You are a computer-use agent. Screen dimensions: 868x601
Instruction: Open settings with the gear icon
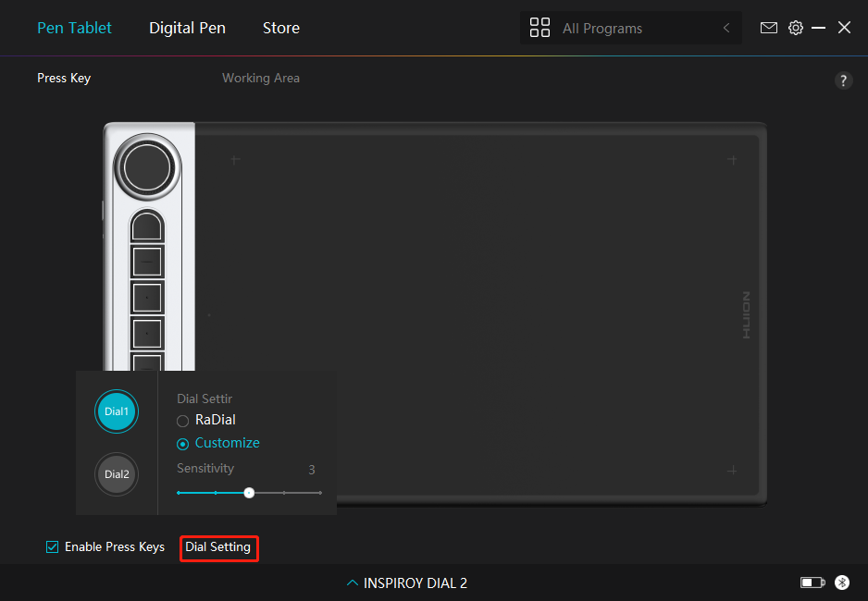tap(796, 28)
